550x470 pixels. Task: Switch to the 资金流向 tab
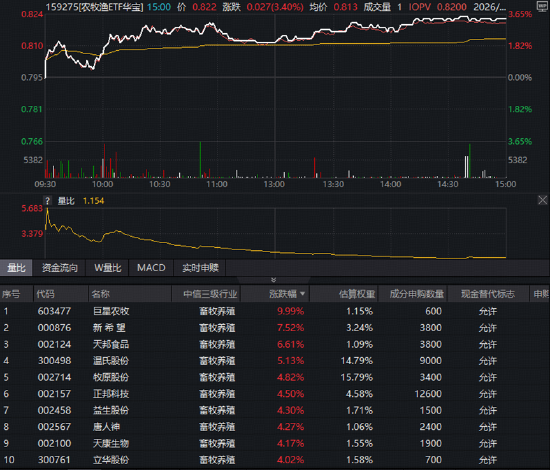(x=59, y=268)
